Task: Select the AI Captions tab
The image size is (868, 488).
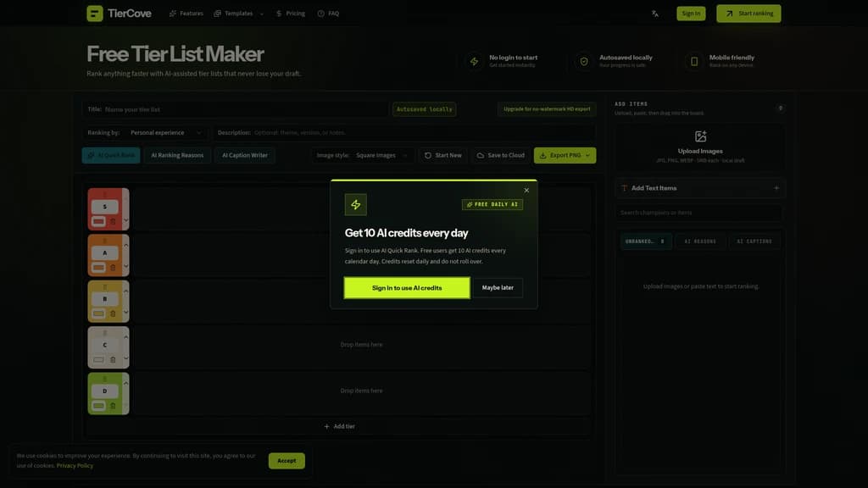Action: click(x=754, y=241)
